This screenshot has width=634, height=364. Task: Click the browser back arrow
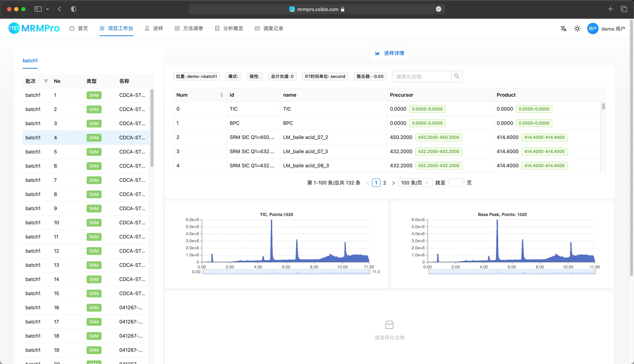(60, 9)
